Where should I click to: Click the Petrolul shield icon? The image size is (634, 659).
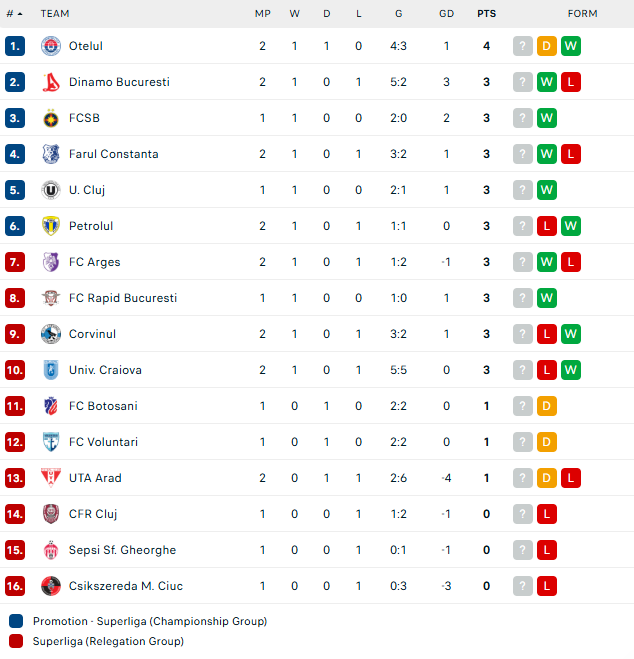(51, 226)
